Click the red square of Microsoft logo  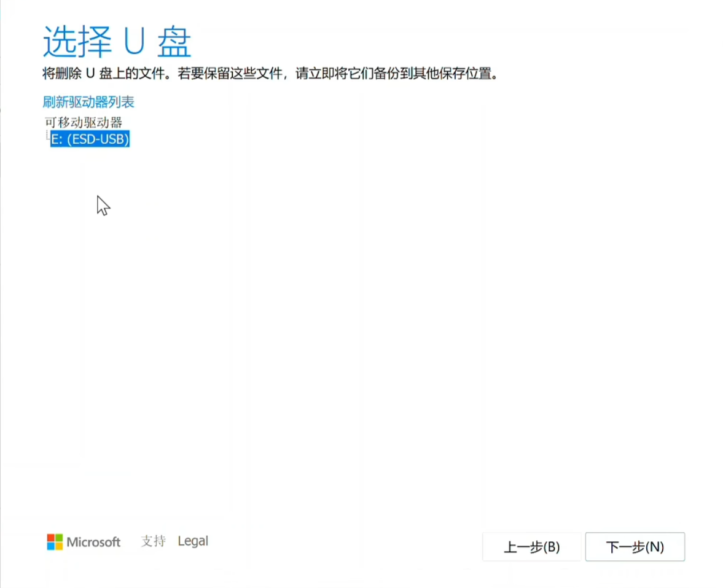point(51,538)
